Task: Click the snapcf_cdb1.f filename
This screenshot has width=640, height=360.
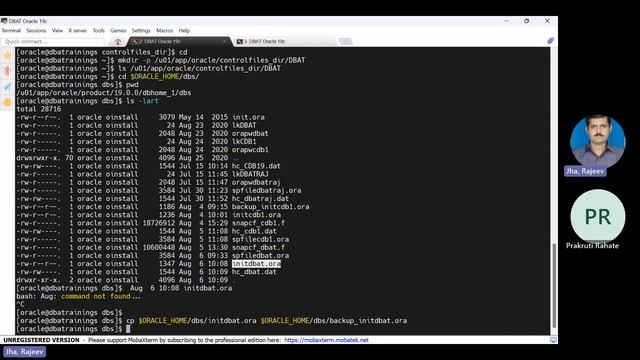Action: [258, 223]
